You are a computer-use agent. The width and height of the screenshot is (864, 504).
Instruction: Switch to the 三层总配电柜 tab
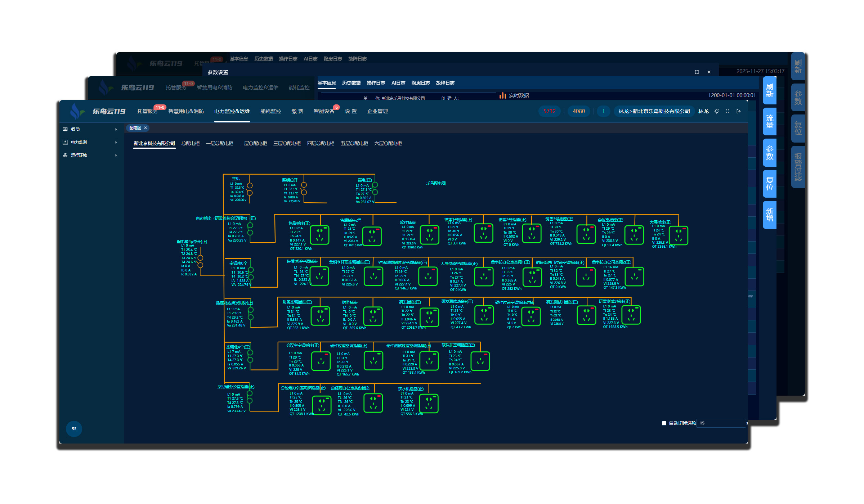[287, 143]
